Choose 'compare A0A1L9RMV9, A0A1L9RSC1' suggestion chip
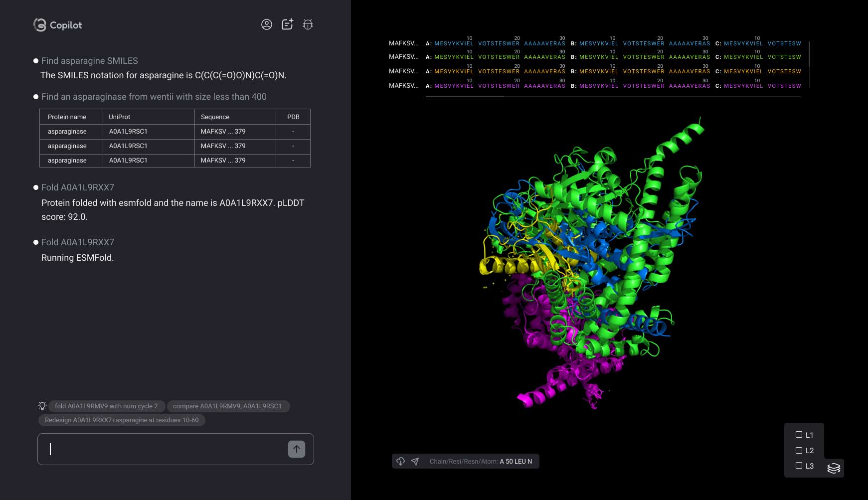 (227, 406)
